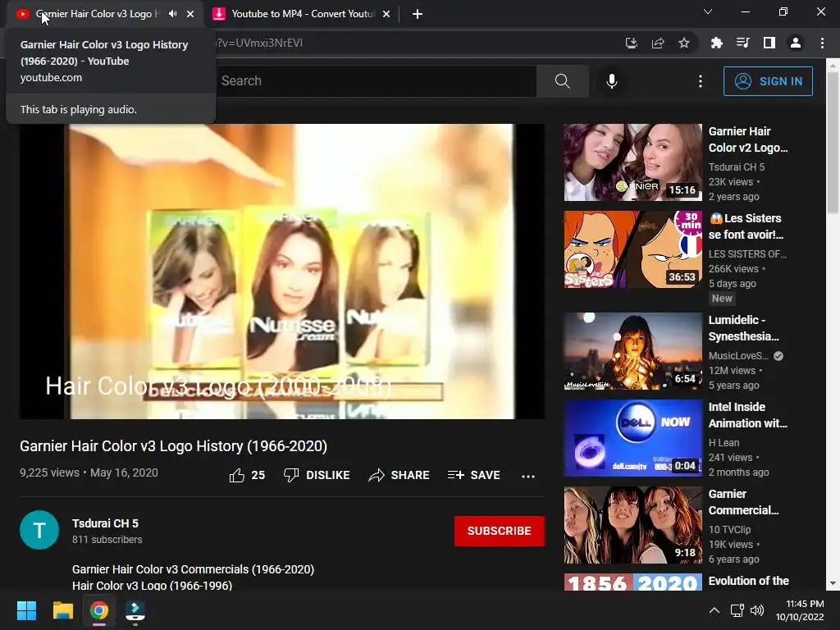Bookmark this page with the star icon
Screen dimensions: 840x630
tap(684, 43)
